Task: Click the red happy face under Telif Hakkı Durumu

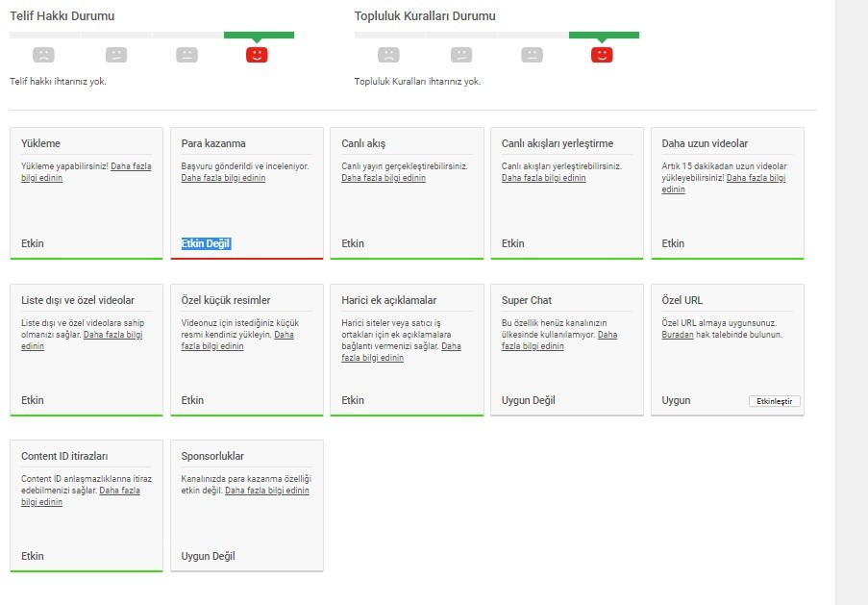Action: (x=257, y=55)
